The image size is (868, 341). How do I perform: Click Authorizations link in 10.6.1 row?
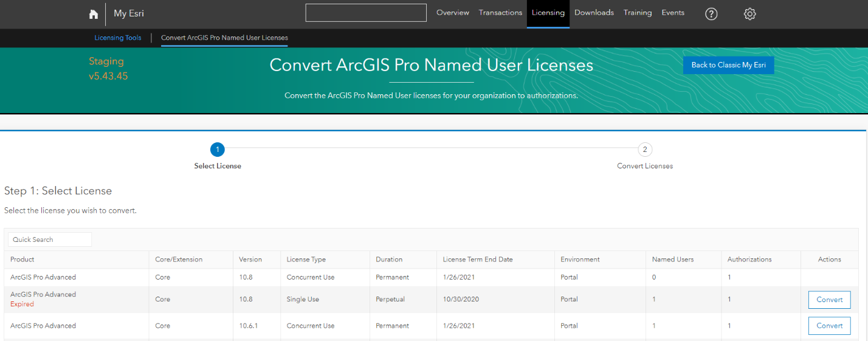(729, 326)
